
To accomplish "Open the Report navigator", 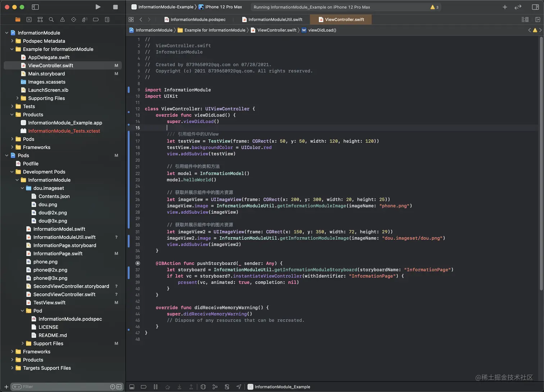I will [107, 19].
